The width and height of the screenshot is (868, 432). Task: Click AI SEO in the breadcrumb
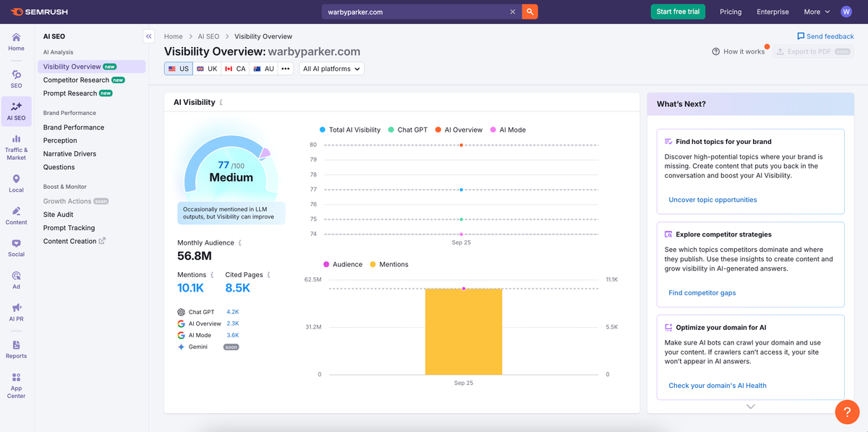208,36
